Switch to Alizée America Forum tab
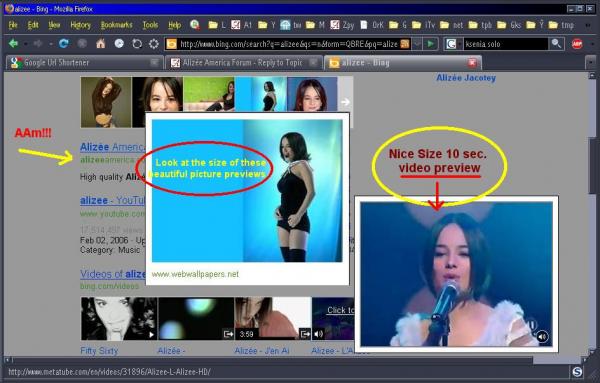This screenshot has width=600, height=383. 243,63
